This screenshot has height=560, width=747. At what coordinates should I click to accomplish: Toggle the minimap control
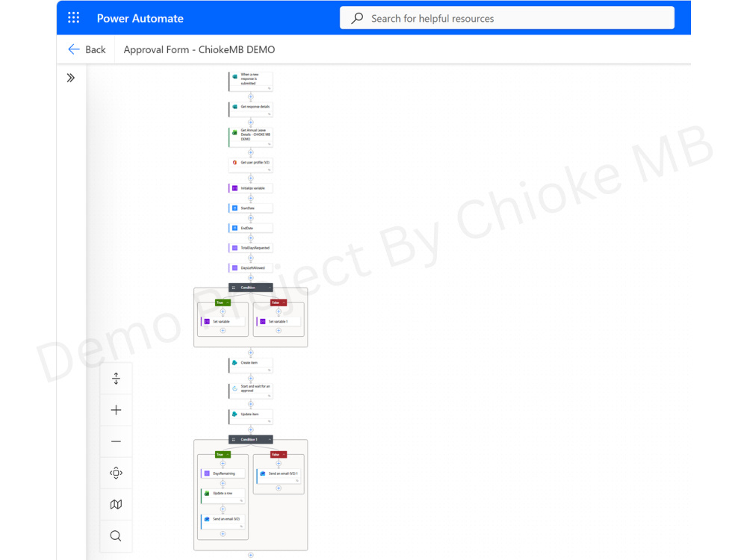coord(116,504)
